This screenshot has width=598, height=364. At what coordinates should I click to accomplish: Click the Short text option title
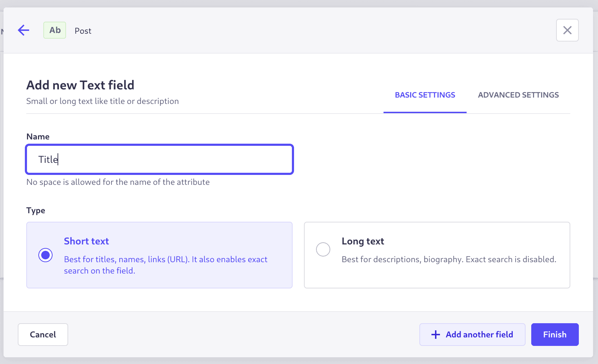point(86,241)
